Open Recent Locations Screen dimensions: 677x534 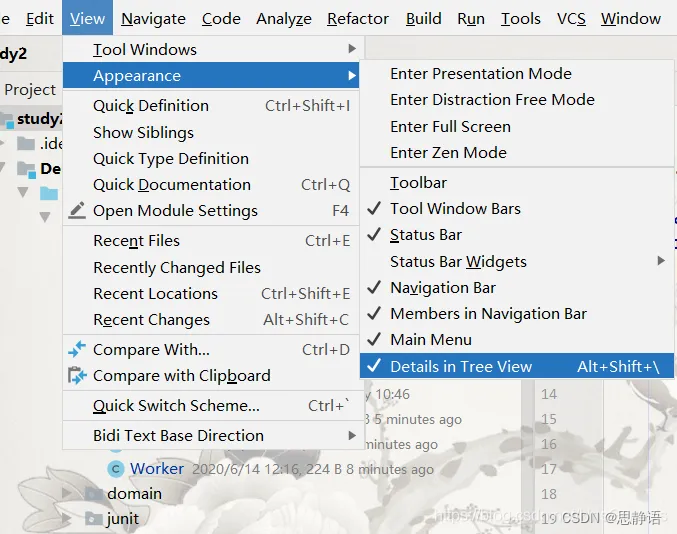[x=211, y=294]
